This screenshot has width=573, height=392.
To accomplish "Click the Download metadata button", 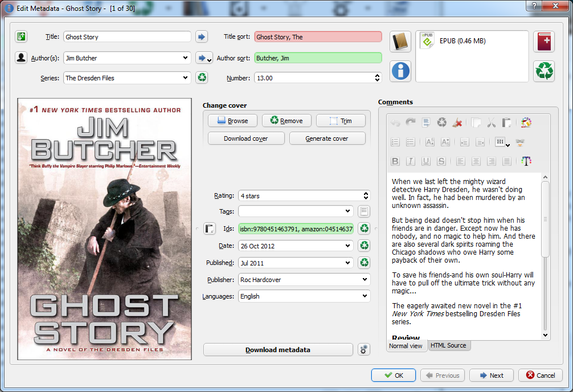I will click(x=278, y=350).
